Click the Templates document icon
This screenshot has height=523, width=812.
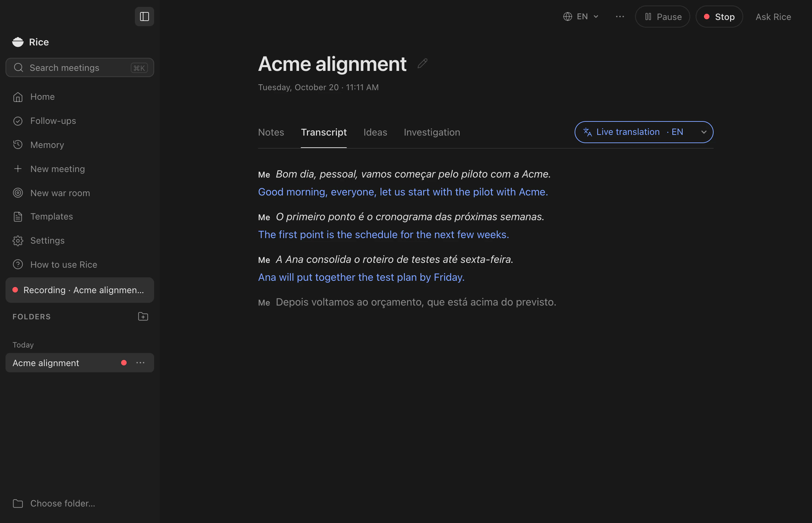(x=18, y=216)
